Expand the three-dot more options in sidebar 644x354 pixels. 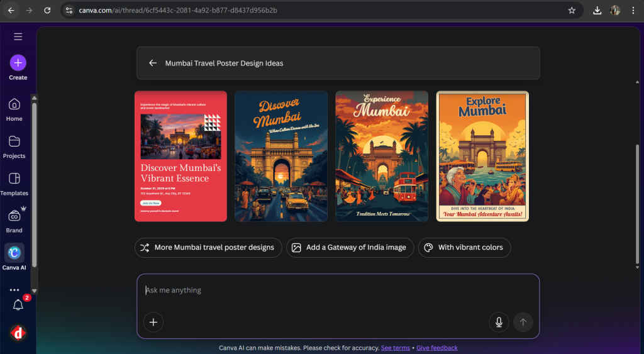[x=14, y=290]
